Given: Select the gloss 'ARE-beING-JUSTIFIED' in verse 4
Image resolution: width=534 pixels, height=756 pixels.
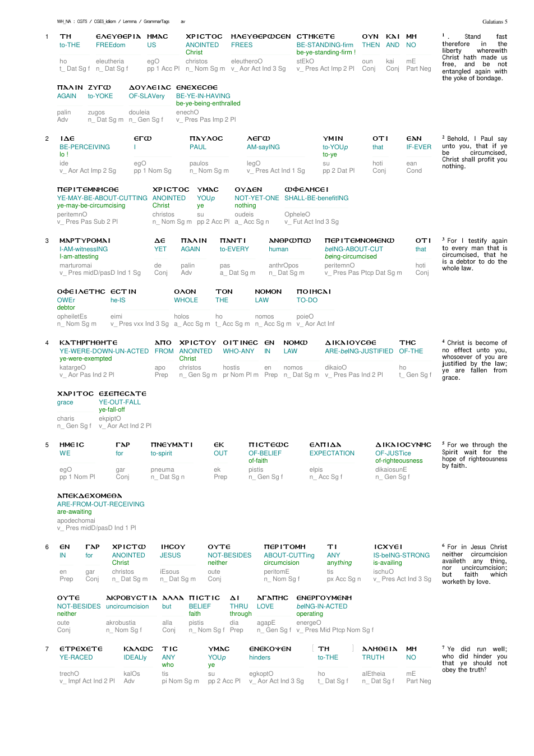Looking at the screenshot, I should 359,352.
